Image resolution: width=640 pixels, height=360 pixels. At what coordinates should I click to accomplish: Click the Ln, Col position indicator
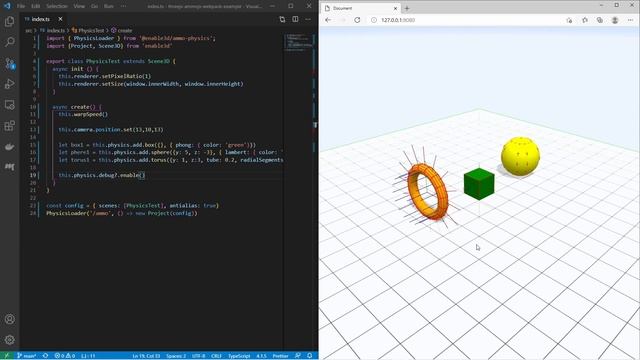pyautogui.click(x=146, y=356)
